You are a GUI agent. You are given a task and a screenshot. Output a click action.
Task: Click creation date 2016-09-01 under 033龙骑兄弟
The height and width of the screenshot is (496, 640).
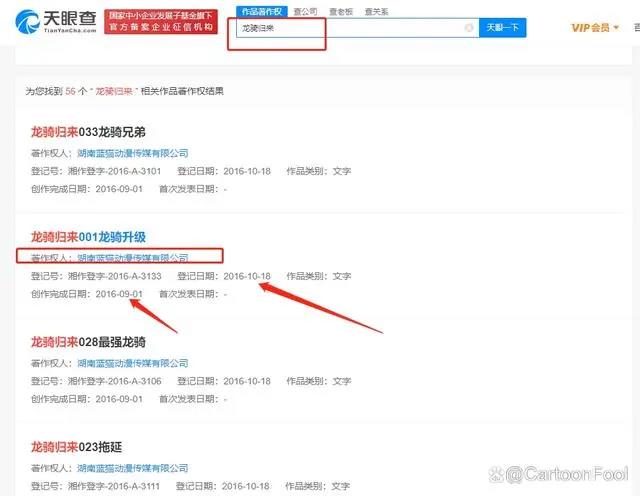coord(119,189)
